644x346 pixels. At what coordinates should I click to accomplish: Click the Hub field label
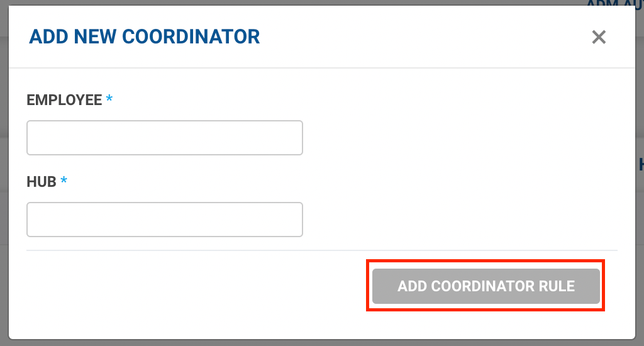coord(42,182)
